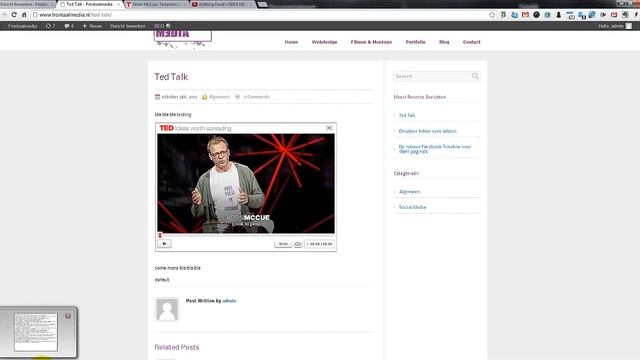640x360 pixels.
Task: Open the gray play-arrow extension icon
Action: pos(603,15)
